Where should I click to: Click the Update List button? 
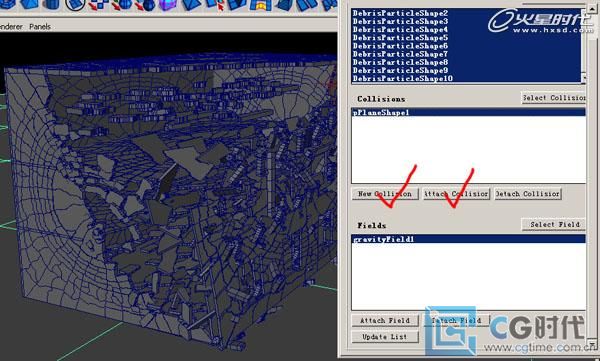coord(385,337)
